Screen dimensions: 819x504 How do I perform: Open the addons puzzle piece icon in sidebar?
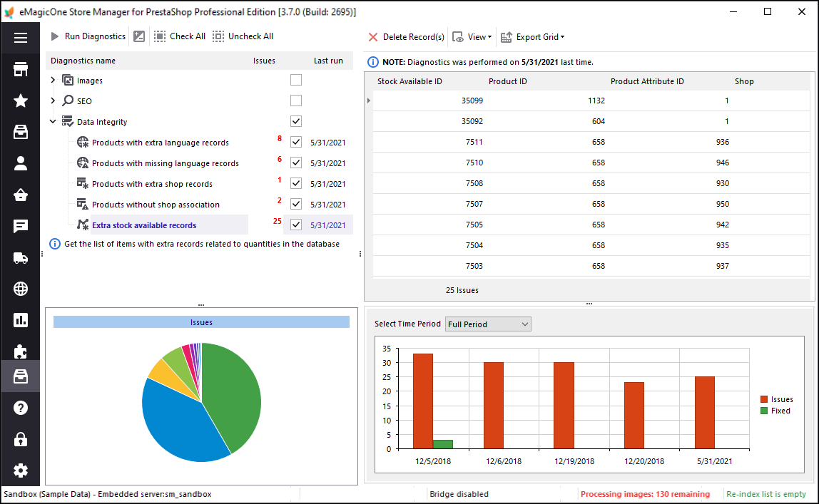[x=21, y=351]
